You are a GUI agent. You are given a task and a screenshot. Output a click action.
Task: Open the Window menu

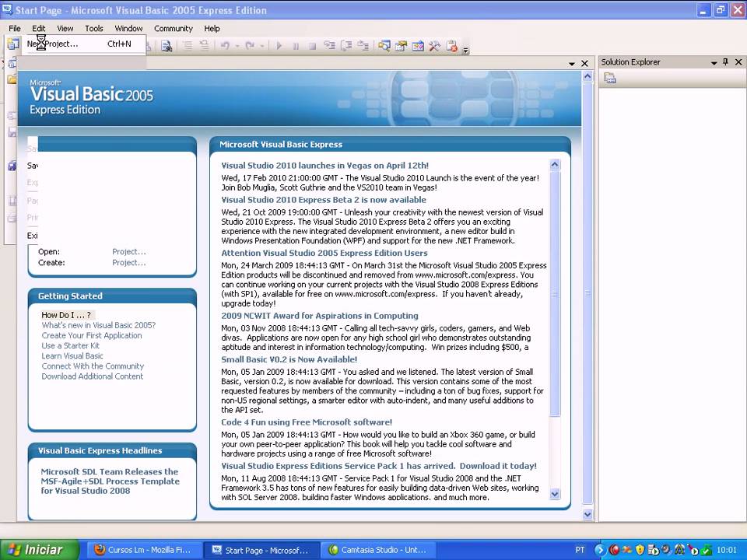[x=128, y=29]
